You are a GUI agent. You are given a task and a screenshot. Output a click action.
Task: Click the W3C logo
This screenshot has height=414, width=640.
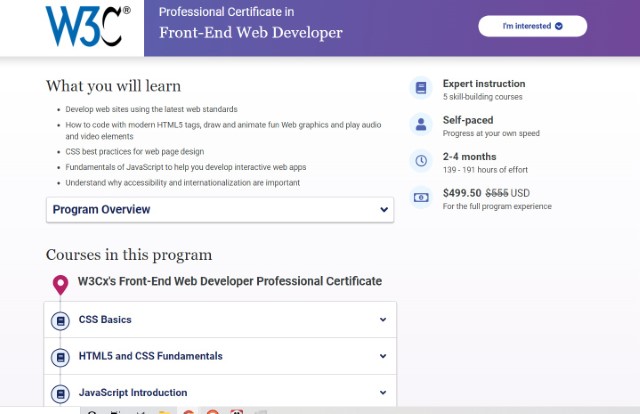coord(87,26)
